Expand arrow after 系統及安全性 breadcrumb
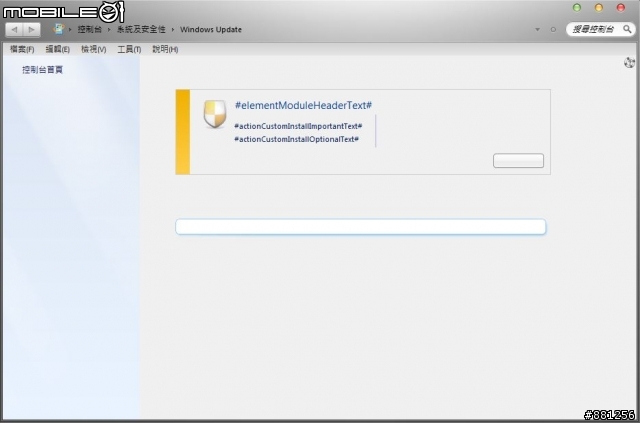Screen dimensions: 640x423 173,29
